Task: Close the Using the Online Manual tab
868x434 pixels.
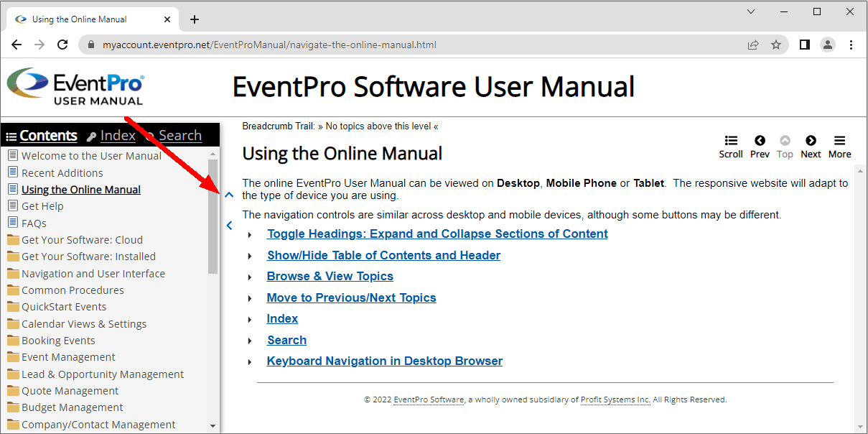Action: [167, 19]
